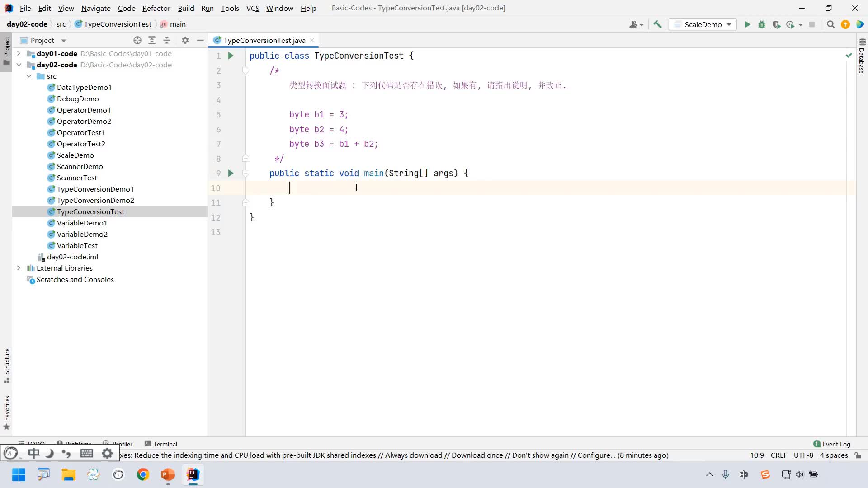The image size is (868, 488).
Task: Toggle the Favorites tool window
Action: pyautogui.click(x=6, y=413)
